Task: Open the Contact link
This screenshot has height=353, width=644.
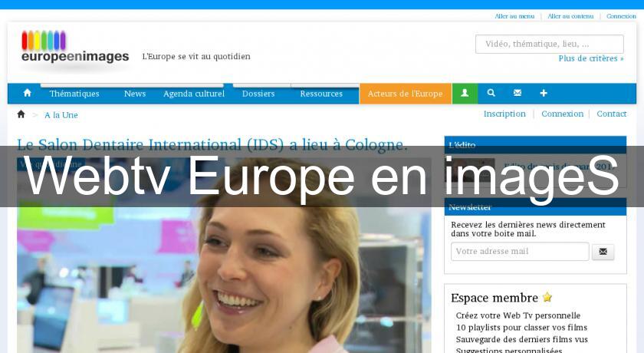Action: (612, 114)
